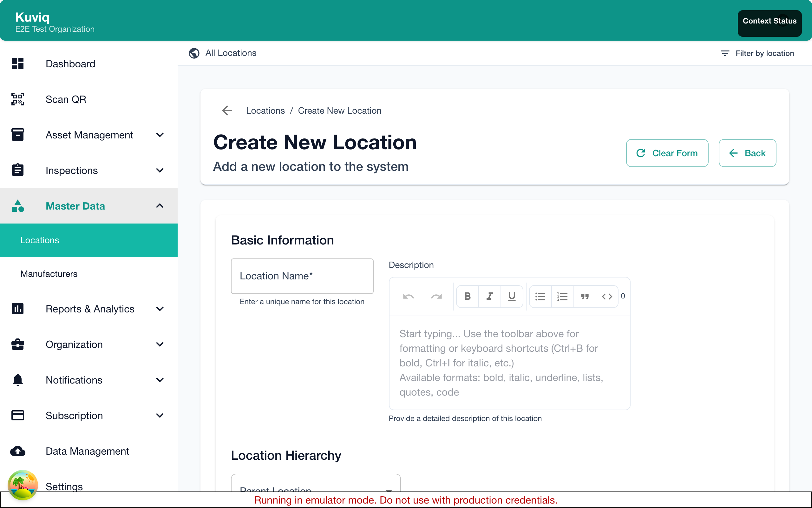
Task: Toggle underline formatting in Description
Action: coord(512,296)
